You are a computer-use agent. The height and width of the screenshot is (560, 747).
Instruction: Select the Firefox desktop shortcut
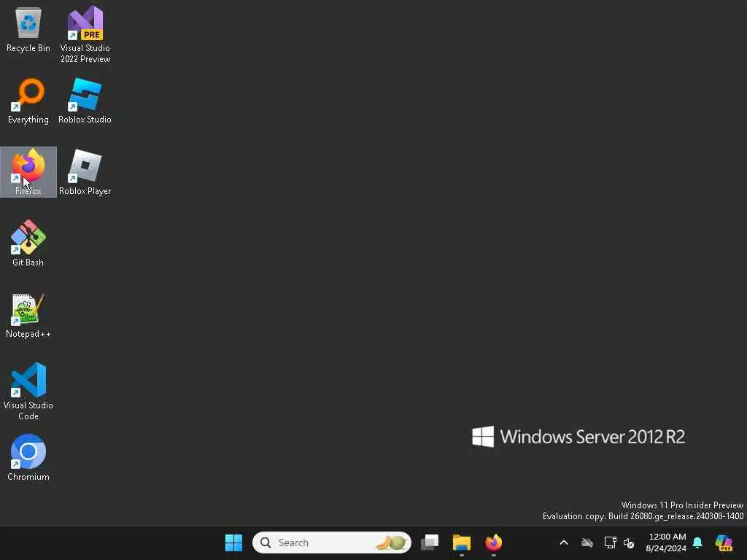28,172
